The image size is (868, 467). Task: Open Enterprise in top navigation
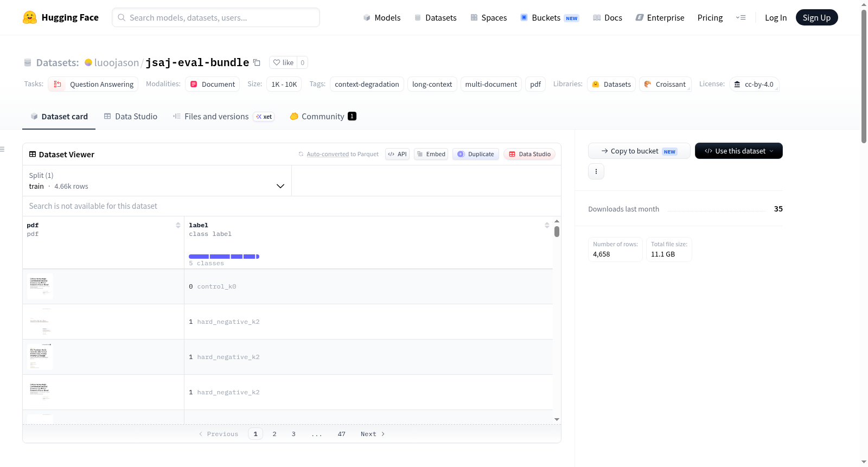(x=660, y=18)
